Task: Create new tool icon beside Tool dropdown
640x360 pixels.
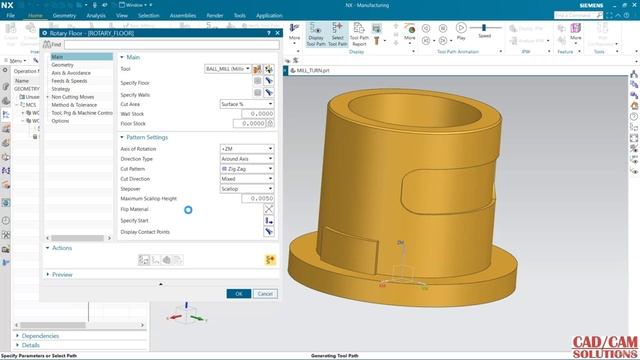Action: click(269, 69)
